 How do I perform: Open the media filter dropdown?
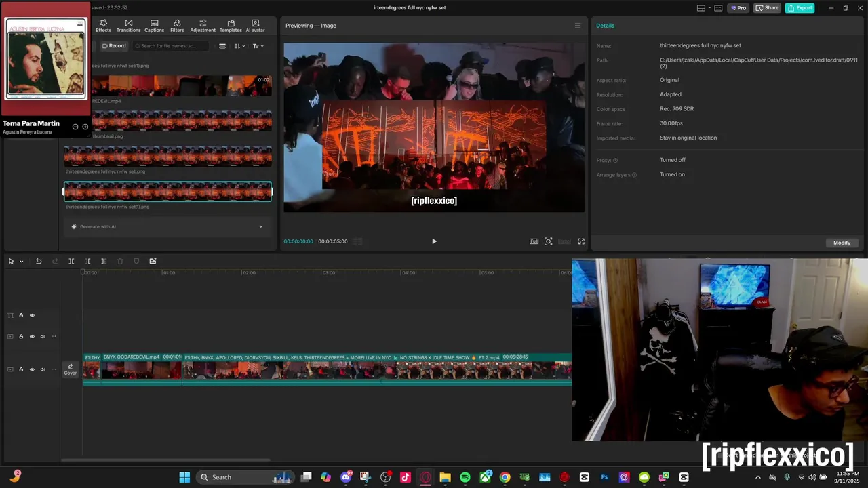(258, 46)
